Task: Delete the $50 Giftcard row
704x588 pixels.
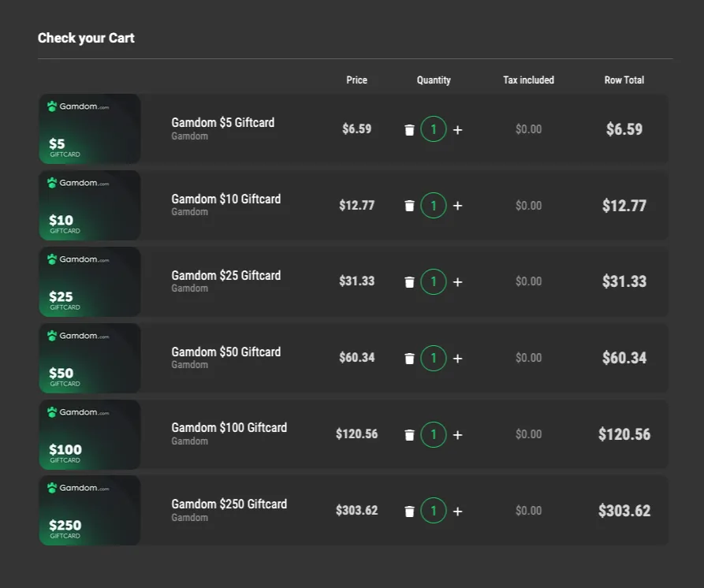Action: pyautogui.click(x=409, y=358)
